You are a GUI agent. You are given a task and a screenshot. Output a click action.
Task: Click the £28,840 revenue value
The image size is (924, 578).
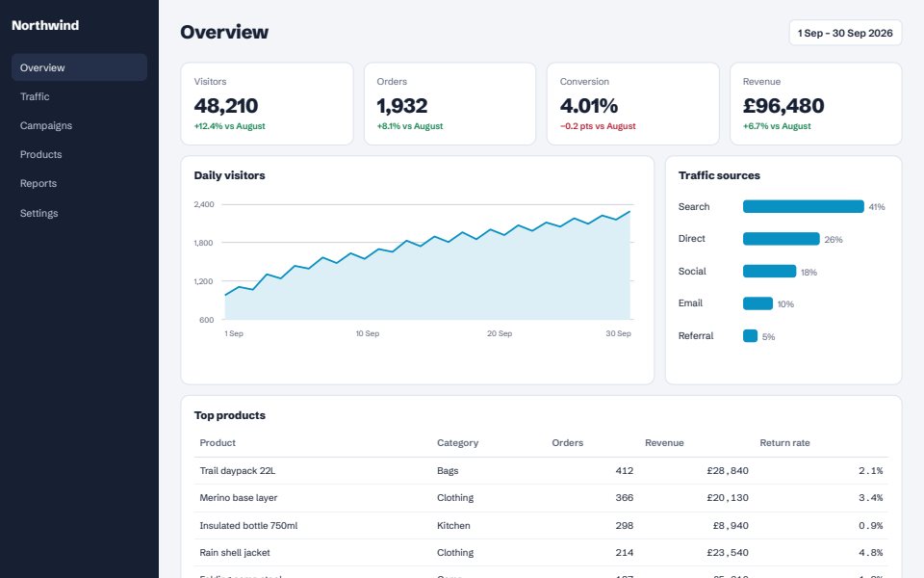(x=728, y=471)
